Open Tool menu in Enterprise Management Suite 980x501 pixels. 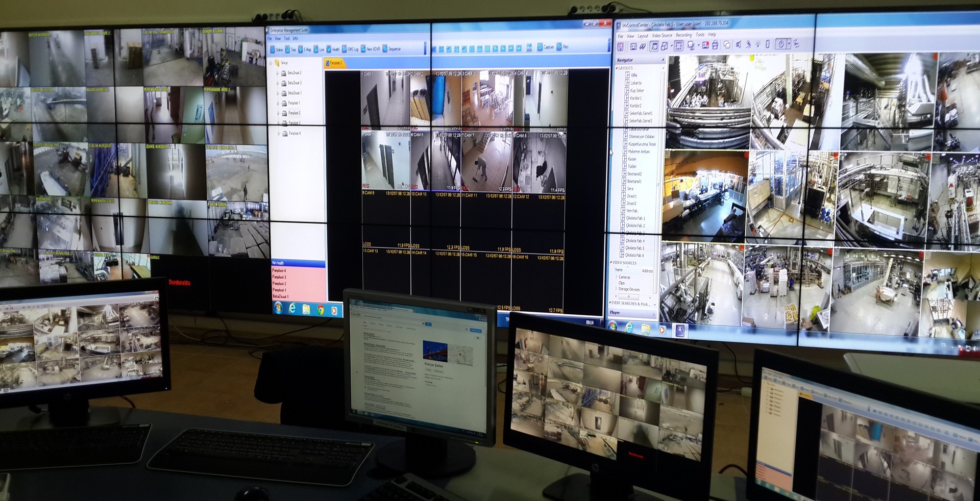click(x=286, y=38)
